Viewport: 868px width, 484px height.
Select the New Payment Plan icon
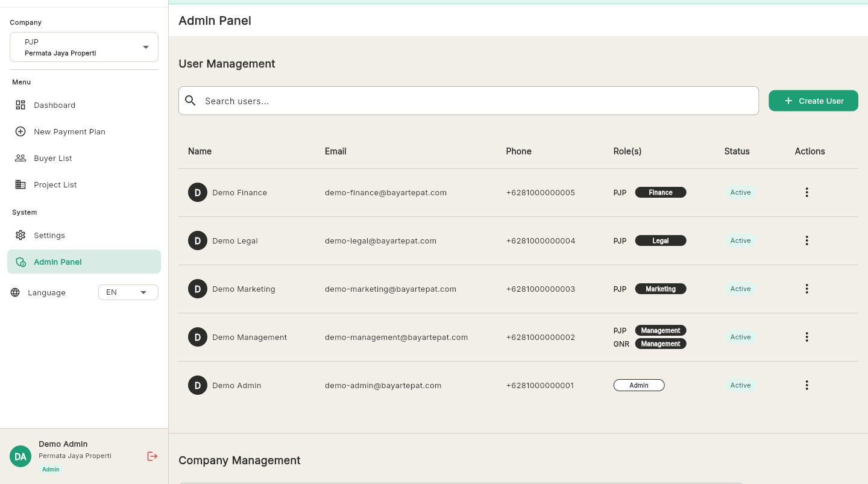click(x=20, y=131)
